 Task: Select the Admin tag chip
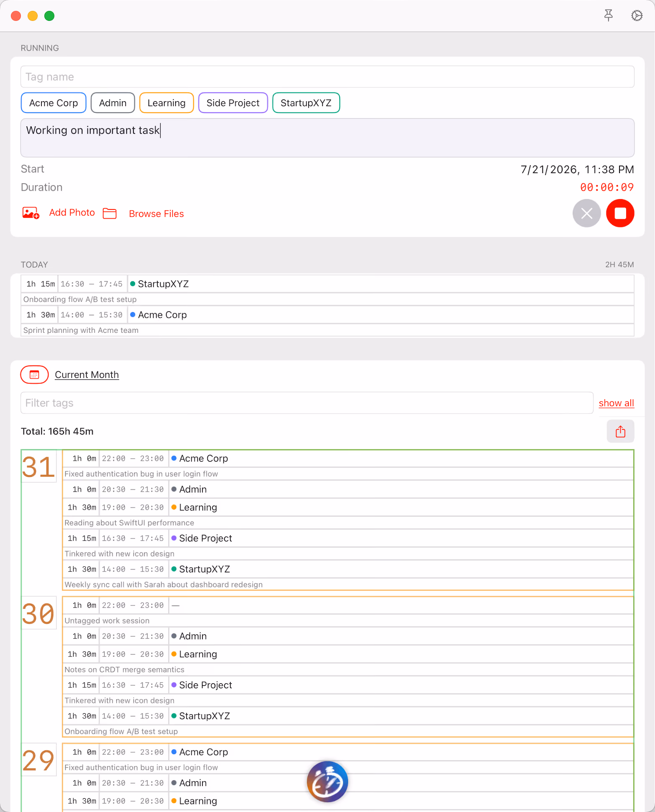(x=113, y=103)
